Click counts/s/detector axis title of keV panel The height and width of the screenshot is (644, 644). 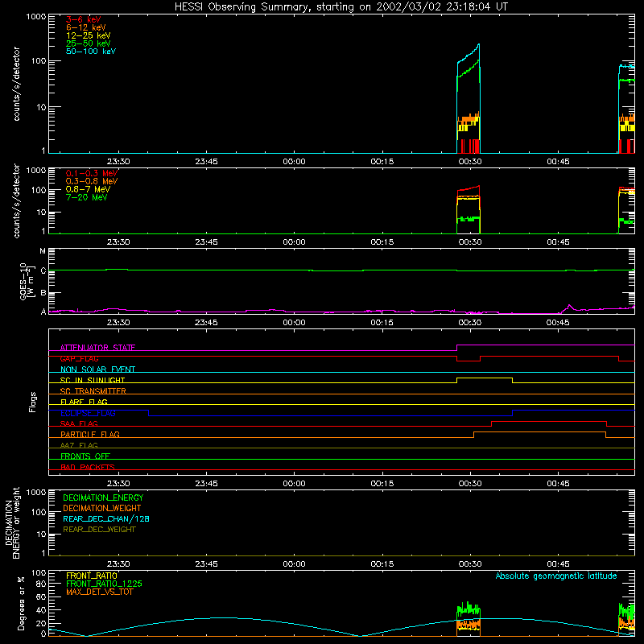16,84
